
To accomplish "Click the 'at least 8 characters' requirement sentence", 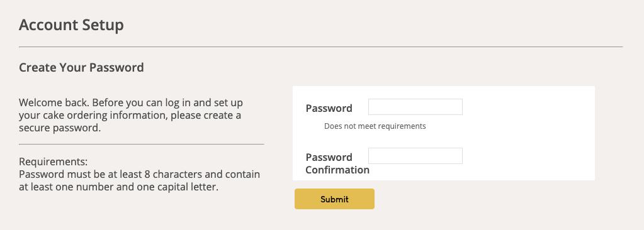I will tap(139, 181).
